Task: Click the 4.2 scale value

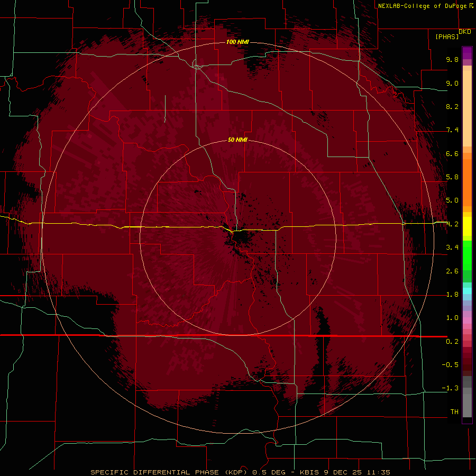Action: point(452,224)
